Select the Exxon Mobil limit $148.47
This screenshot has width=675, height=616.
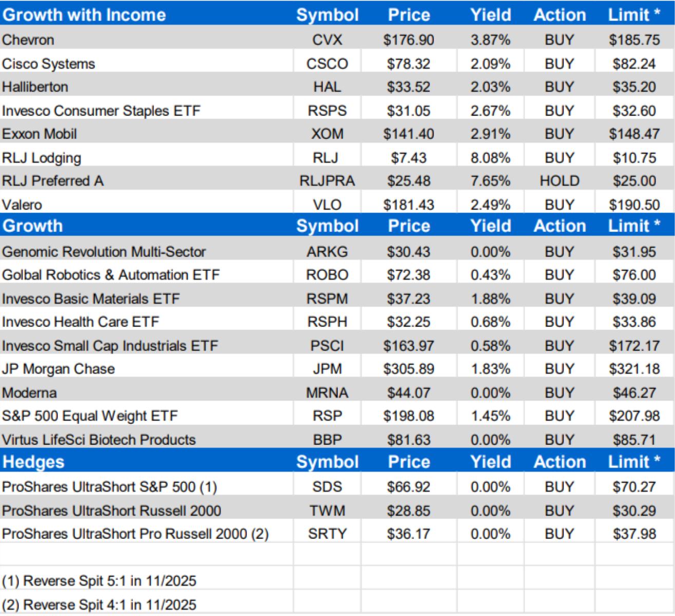634,134
